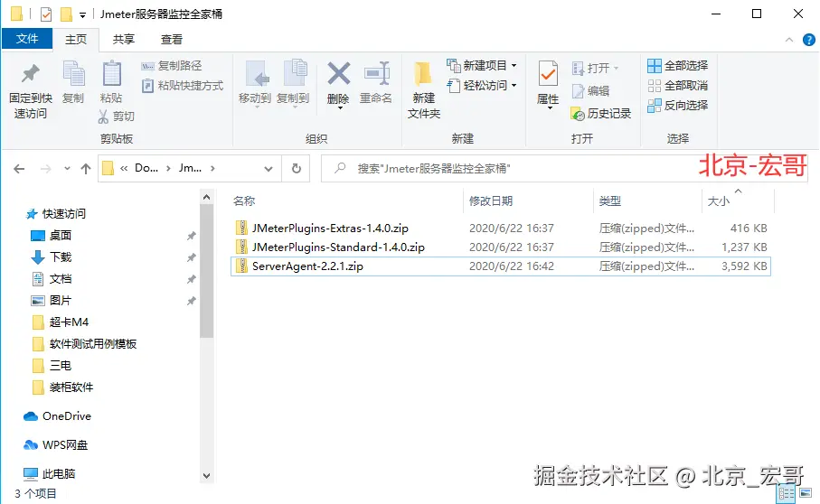Open Quick access in navigation pane
The height and width of the screenshot is (504, 820).
pos(63,213)
